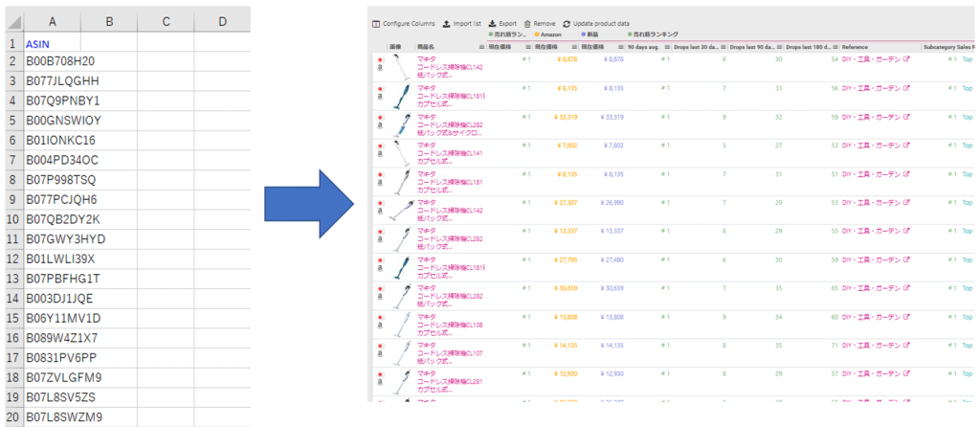Click the Remove trash icon
Image resolution: width=980 pixels, height=427 pixels.
coord(527,23)
